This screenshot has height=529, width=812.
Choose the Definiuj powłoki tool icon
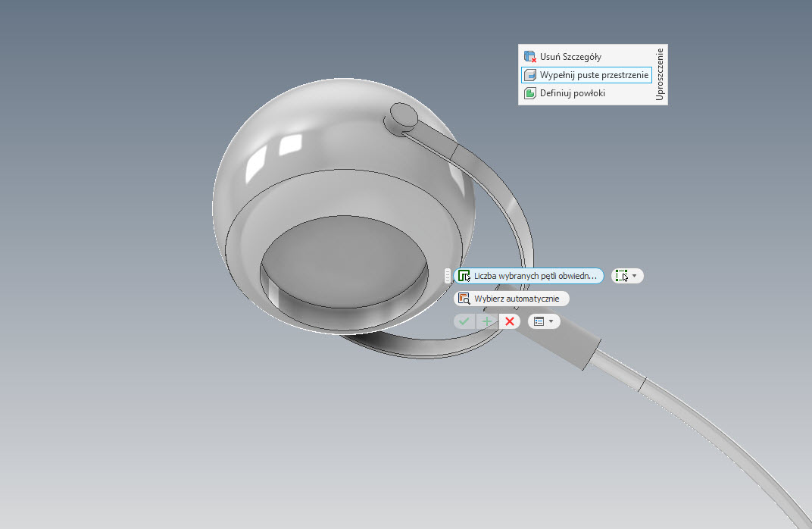pyautogui.click(x=530, y=93)
